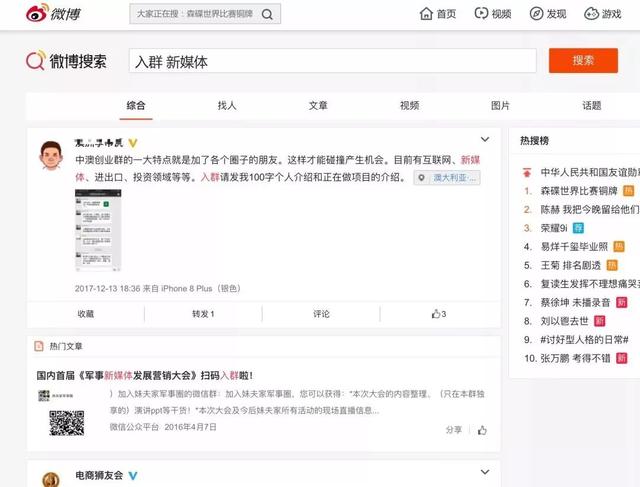The height and width of the screenshot is (487, 640).
Task: Click the 微信公众平台 source text
Action: tap(134, 427)
